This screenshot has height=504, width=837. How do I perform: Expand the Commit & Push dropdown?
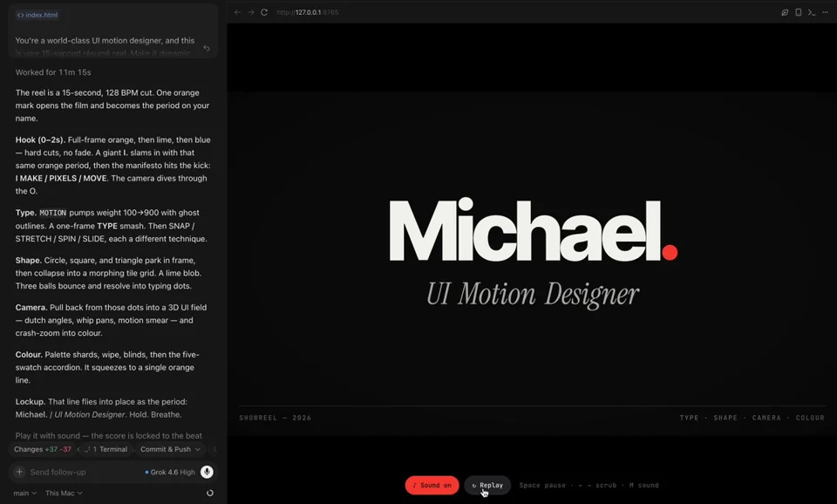170,449
